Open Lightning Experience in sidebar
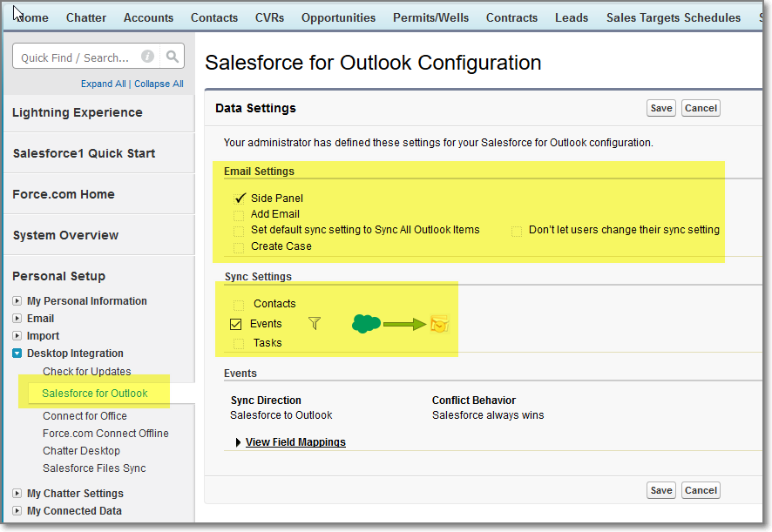 pos(78,112)
